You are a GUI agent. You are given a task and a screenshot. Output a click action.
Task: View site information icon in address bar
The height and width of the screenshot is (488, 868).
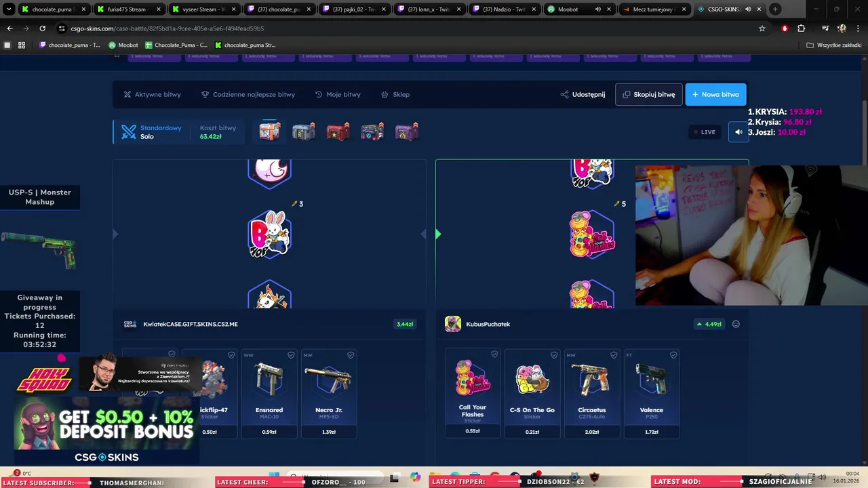pyautogui.click(x=62, y=28)
